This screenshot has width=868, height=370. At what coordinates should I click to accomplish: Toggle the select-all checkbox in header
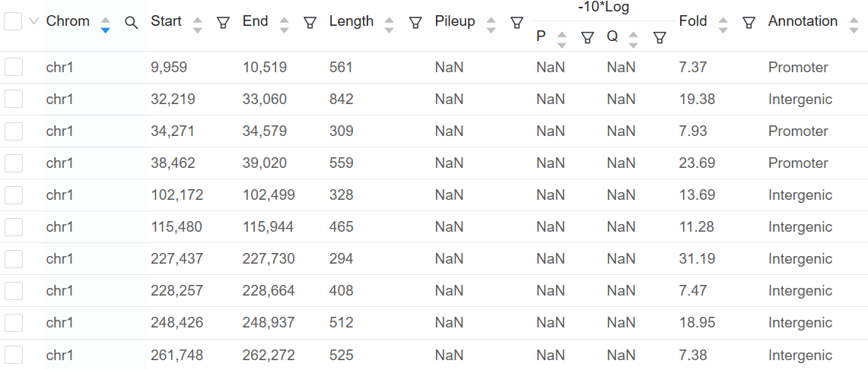13,21
